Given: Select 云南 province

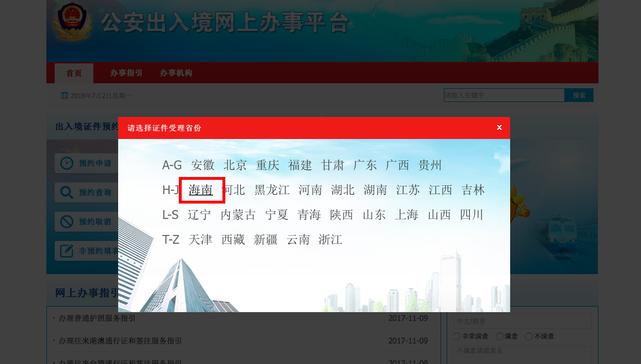Looking at the screenshot, I should tap(298, 239).
